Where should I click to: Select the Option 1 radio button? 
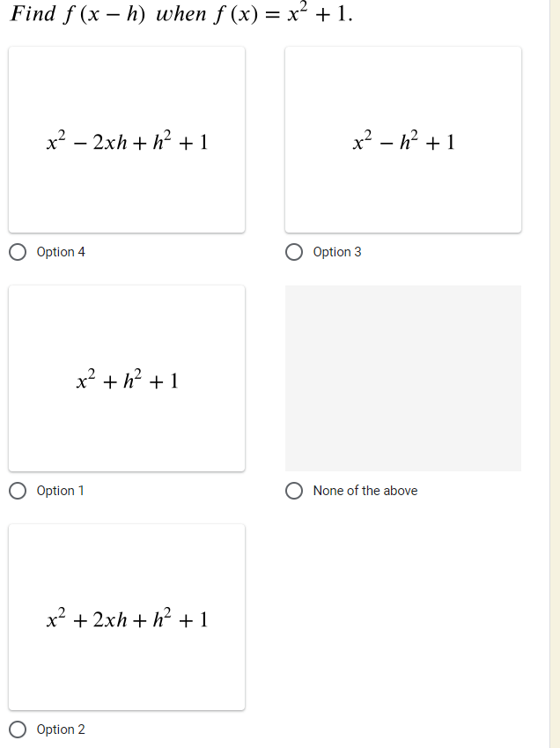click(17, 491)
